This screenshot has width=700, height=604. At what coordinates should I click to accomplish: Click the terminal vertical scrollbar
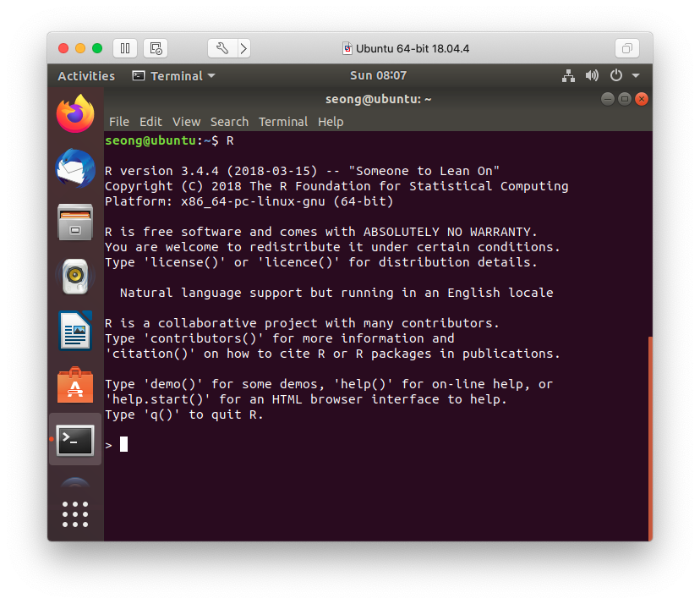[x=650, y=439]
